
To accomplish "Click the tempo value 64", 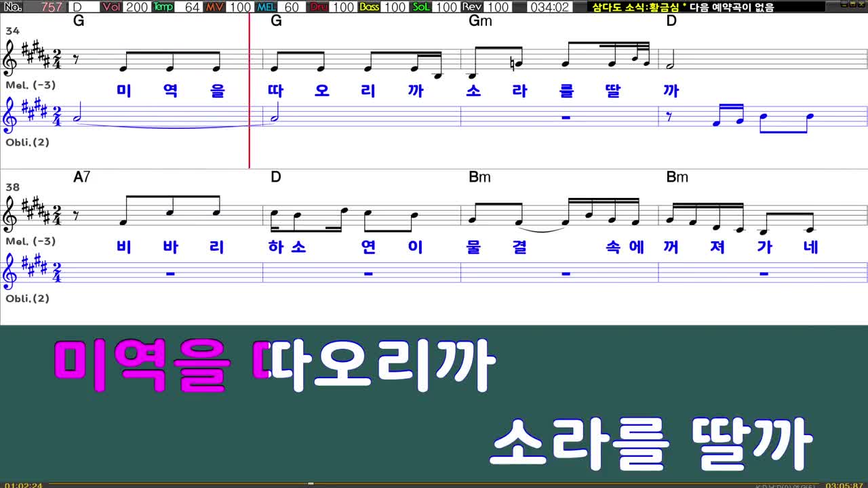I will tap(190, 7).
